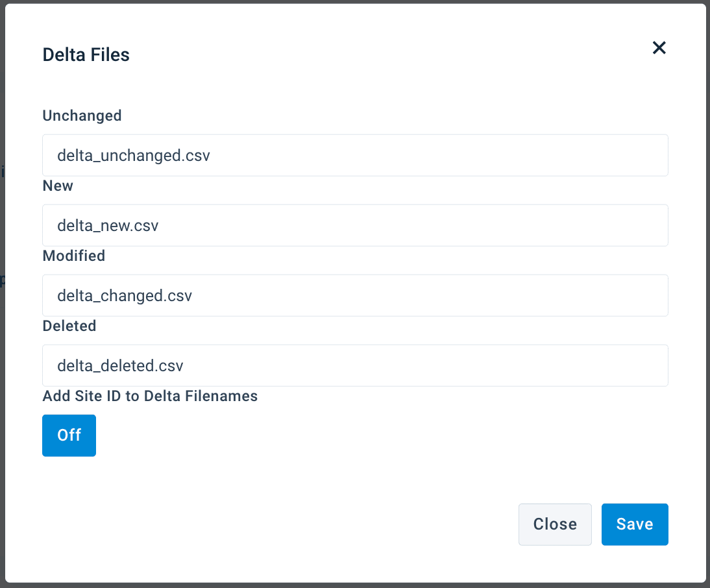Place cursor in the delta_unchanged.csv text
Viewport: 710px width, 588px height.
(x=133, y=156)
